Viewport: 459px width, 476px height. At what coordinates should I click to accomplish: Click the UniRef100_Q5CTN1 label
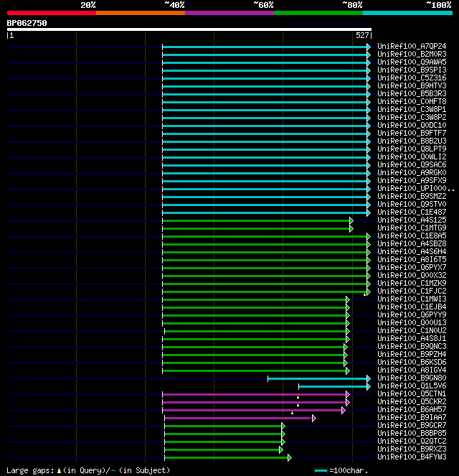[412, 393]
